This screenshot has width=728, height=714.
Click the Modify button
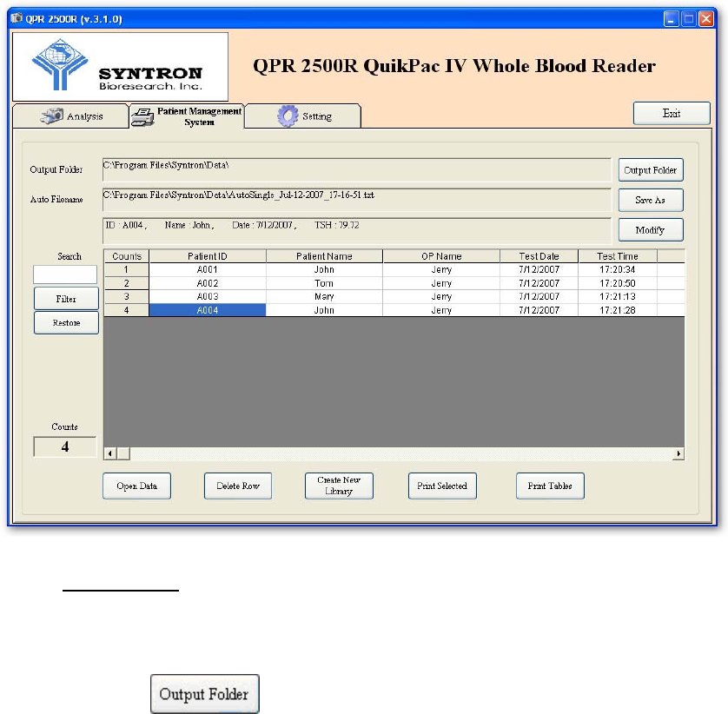tap(651, 230)
